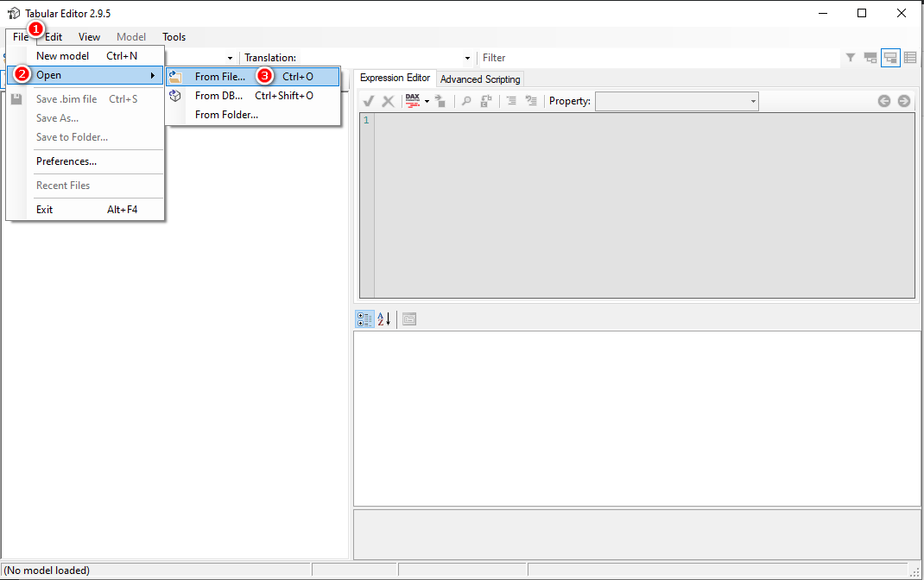This screenshot has width=924, height=580.
Task: Click the Tabular Editor app icon in title bar
Action: click(14, 13)
